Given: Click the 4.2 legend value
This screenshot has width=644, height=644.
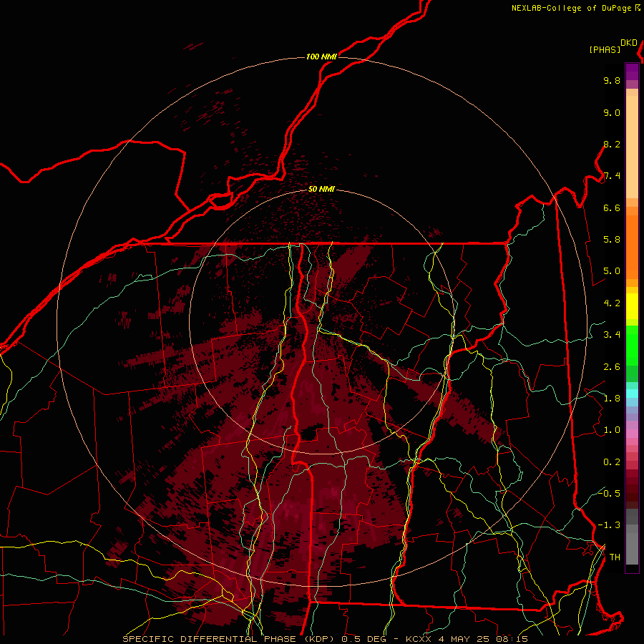Looking at the screenshot, I should 612,303.
